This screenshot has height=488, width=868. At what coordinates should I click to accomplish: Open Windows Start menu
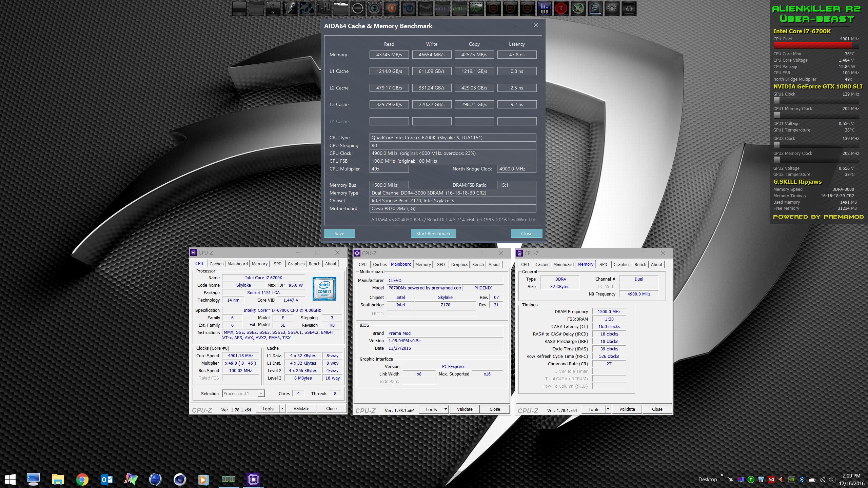(x=10, y=479)
